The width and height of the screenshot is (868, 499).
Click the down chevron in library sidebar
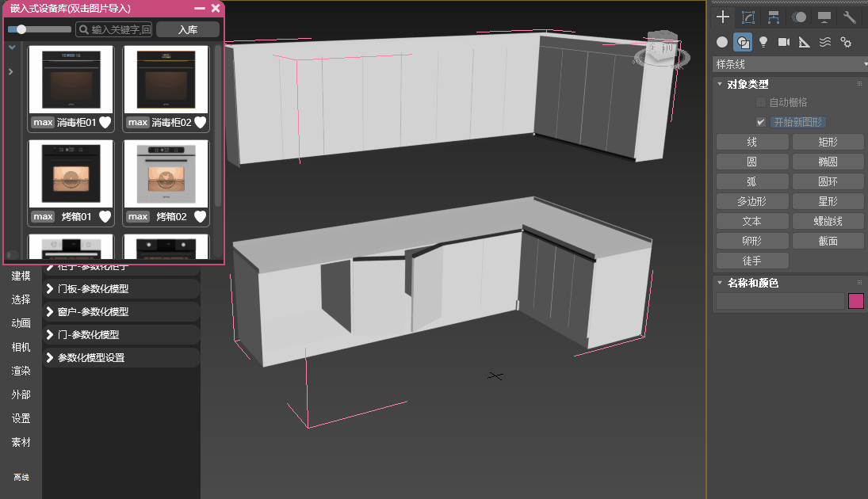pos(12,48)
